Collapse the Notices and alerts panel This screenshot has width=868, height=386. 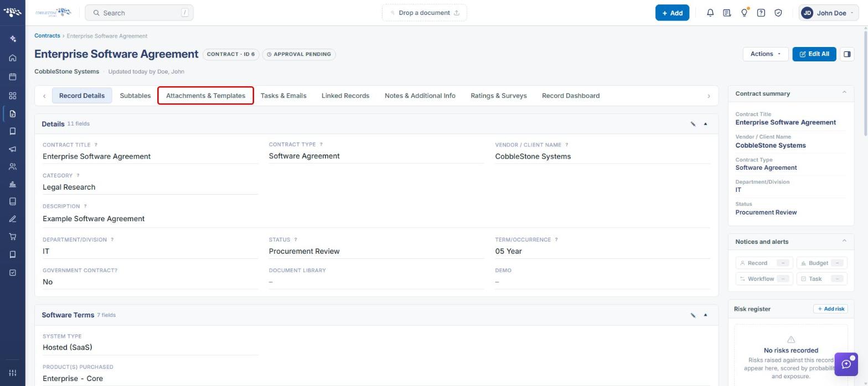844,241
